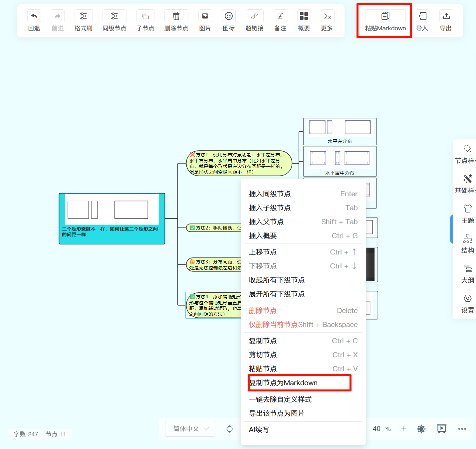Click the 水平左分布 image node
The height and width of the screenshot is (449, 476).
coord(340,131)
